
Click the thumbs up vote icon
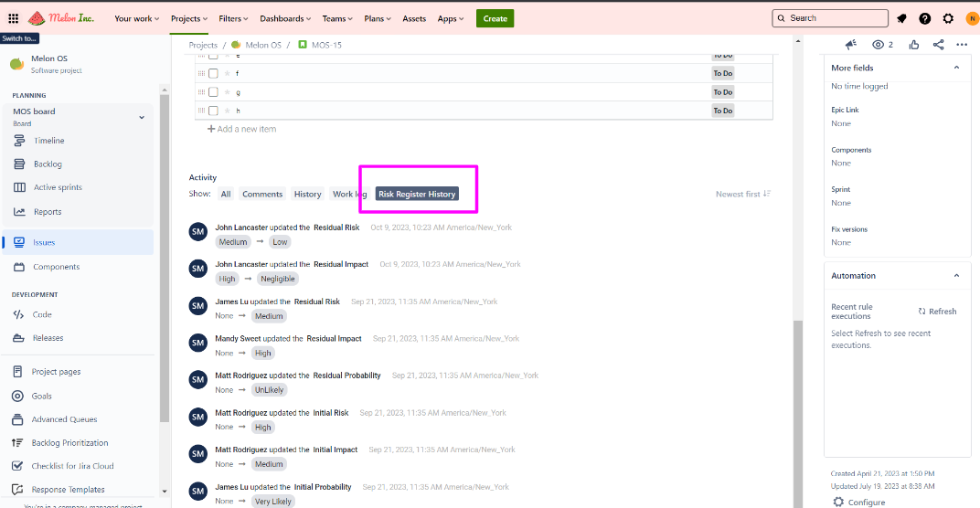click(x=914, y=45)
